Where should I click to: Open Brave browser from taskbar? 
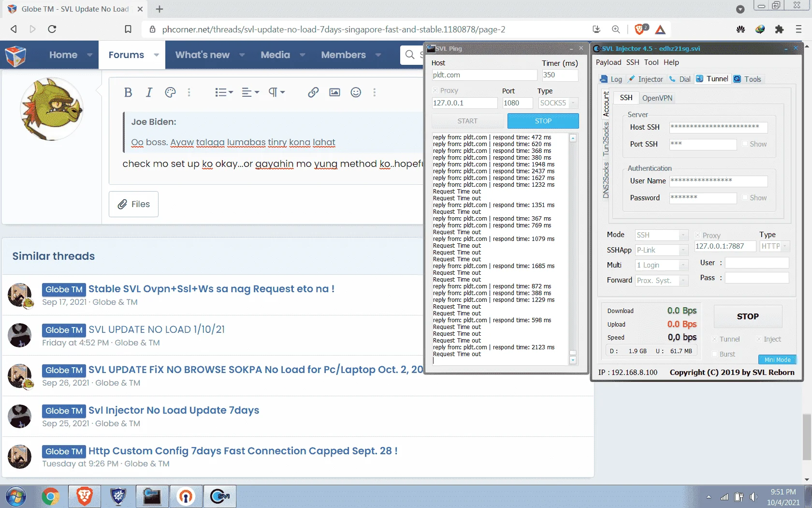tap(84, 497)
